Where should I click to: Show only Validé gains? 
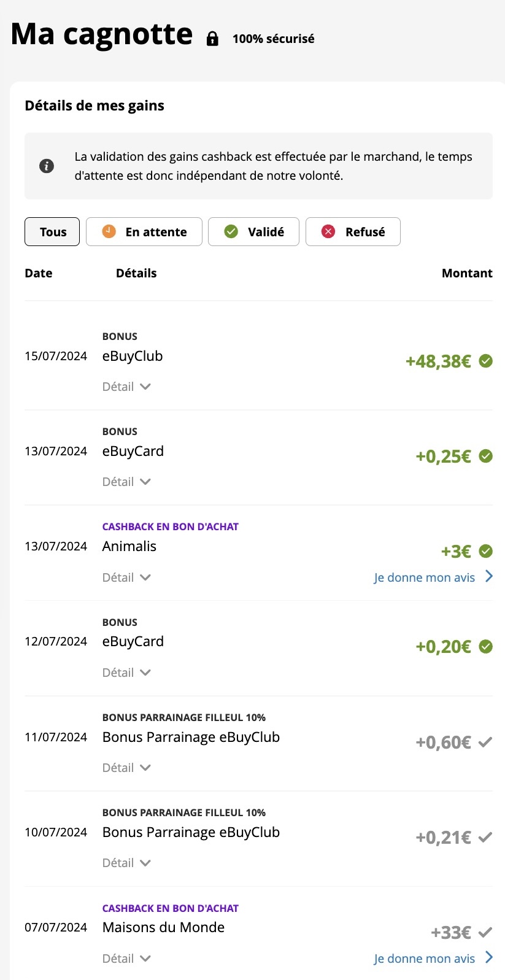[x=253, y=232]
